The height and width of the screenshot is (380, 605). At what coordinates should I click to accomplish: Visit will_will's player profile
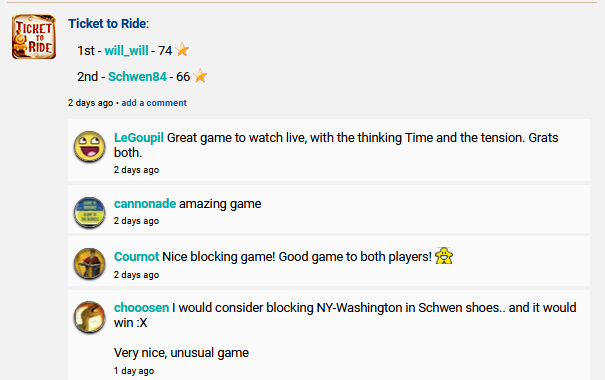click(x=127, y=51)
